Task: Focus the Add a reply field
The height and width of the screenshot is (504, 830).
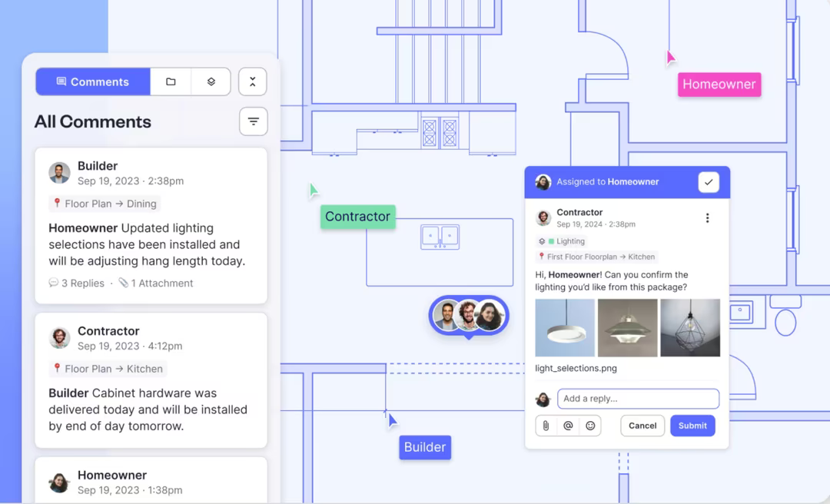Action: click(x=639, y=399)
